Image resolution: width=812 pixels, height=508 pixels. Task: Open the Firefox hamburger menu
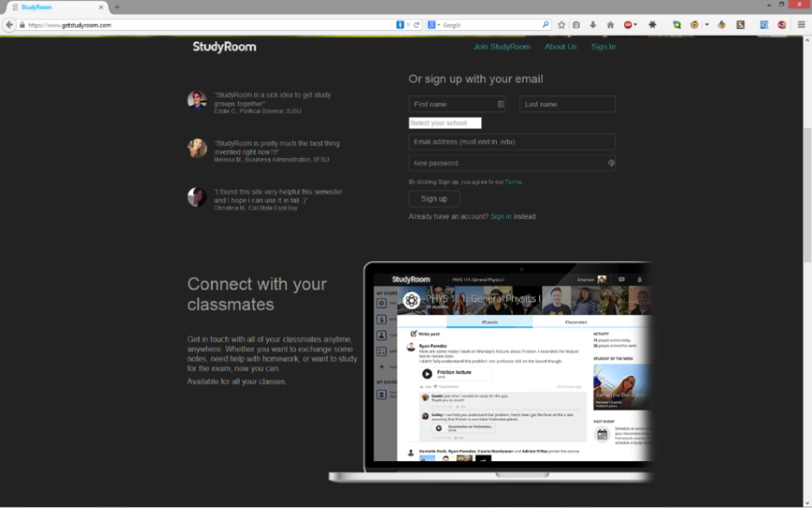coord(801,25)
